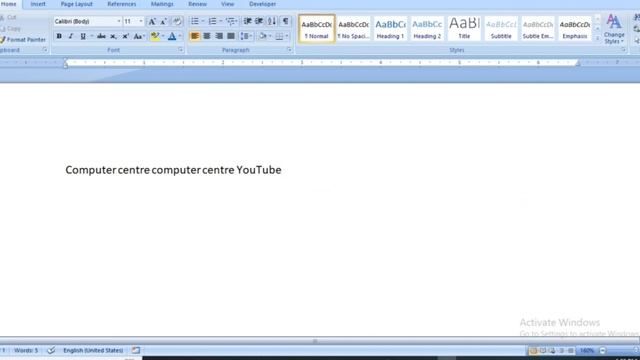Toggle Show/Hide paragraph marks

[x=285, y=21]
